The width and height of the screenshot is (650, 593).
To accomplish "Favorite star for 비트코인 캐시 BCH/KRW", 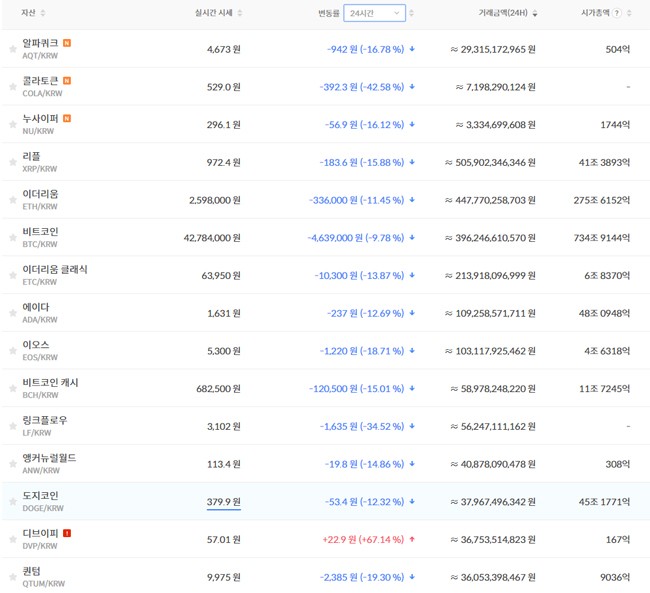I will coord(13,389).
